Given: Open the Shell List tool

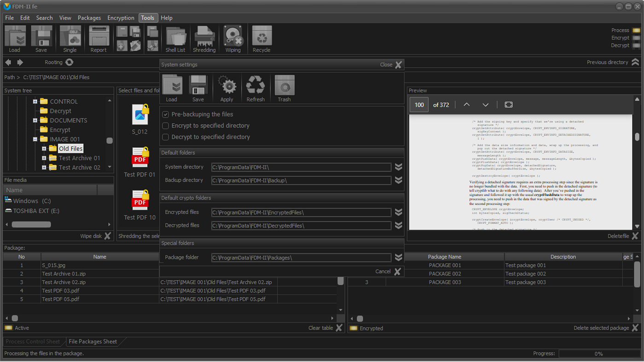Looking at the screenshot, I should point(175,39).
